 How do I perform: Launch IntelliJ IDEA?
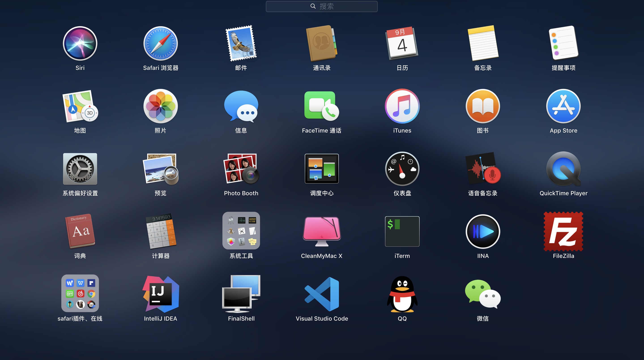(160, 294)
